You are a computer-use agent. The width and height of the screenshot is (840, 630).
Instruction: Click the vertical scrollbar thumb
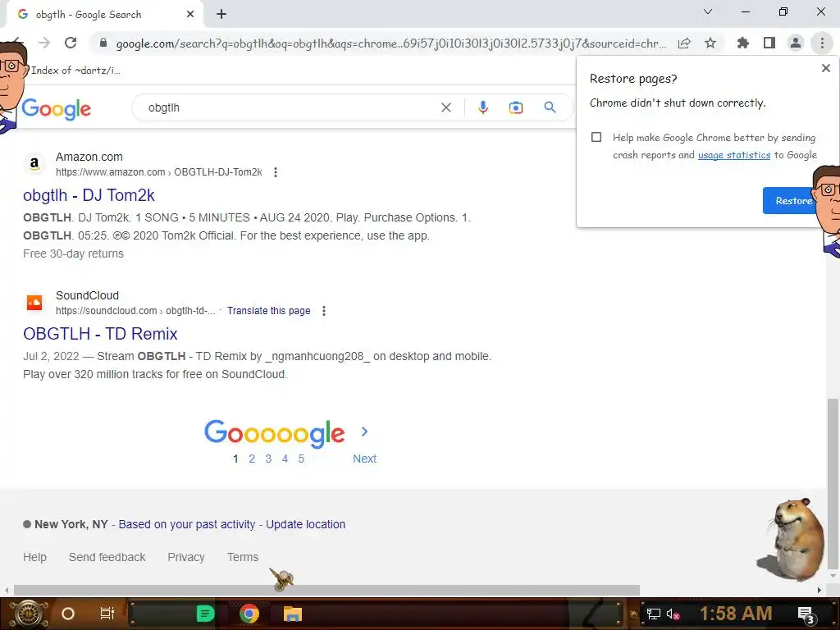click(833, 483)
